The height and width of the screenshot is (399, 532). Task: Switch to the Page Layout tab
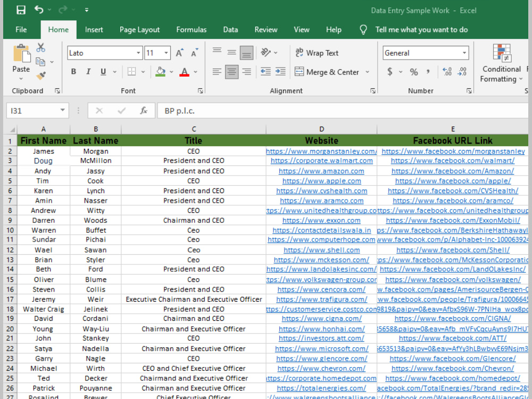[139, 29]
